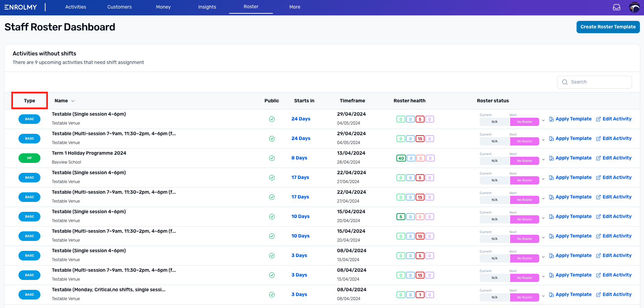
Task: Click 'Bayview School' venue text
Action: pyautogui.click(x=66, y=162)
